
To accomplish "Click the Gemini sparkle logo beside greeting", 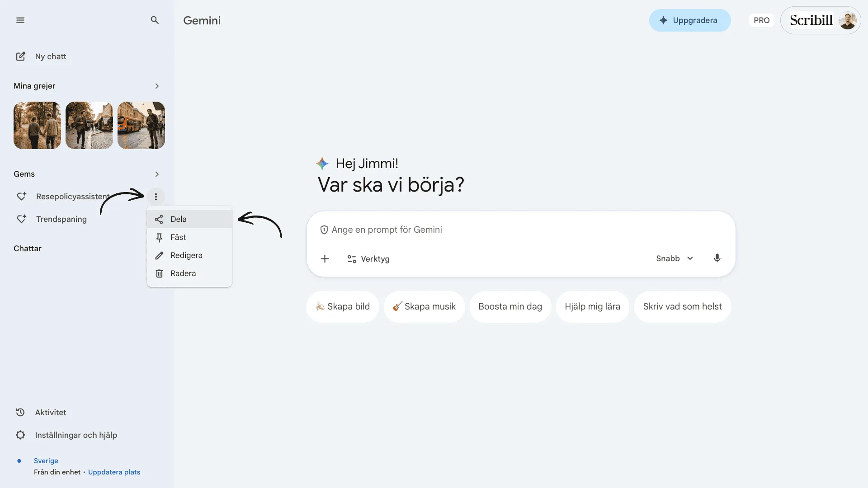I will [322, 164].
